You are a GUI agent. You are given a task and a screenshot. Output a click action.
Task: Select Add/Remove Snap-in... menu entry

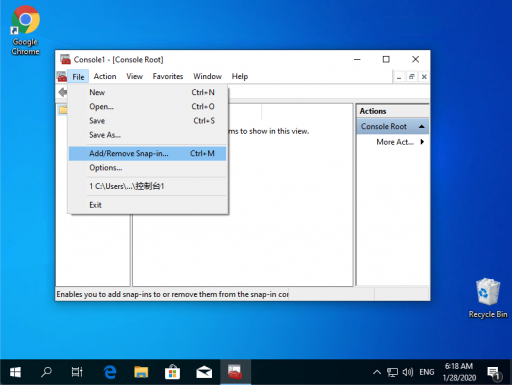tap(147, 154)
